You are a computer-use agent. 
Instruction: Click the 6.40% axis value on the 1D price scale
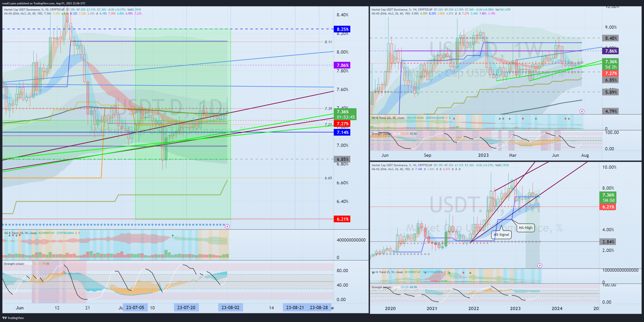tap(342, 201)
